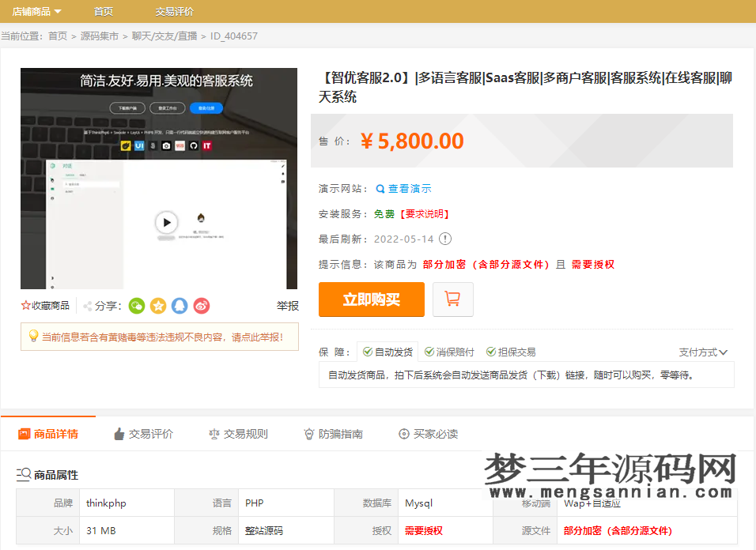756x550 pixels.
Task: Share to Weibo with the red icon
Action: (201, 305)
